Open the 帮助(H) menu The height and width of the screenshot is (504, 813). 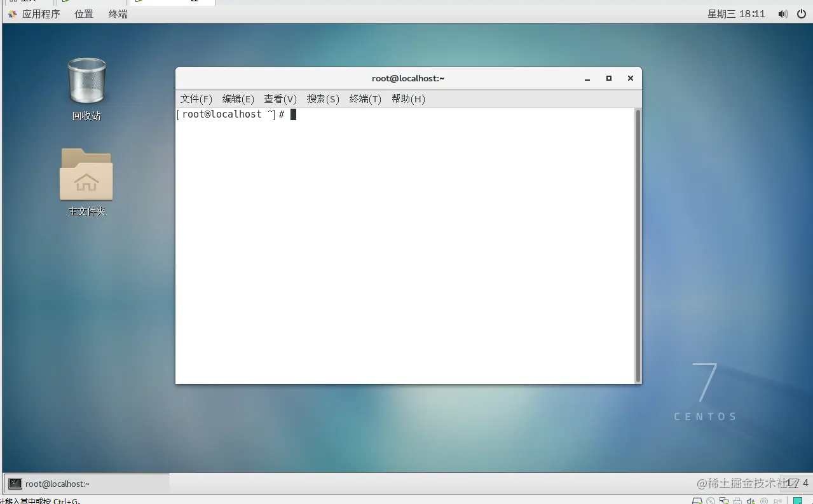(x=407, y=99)
